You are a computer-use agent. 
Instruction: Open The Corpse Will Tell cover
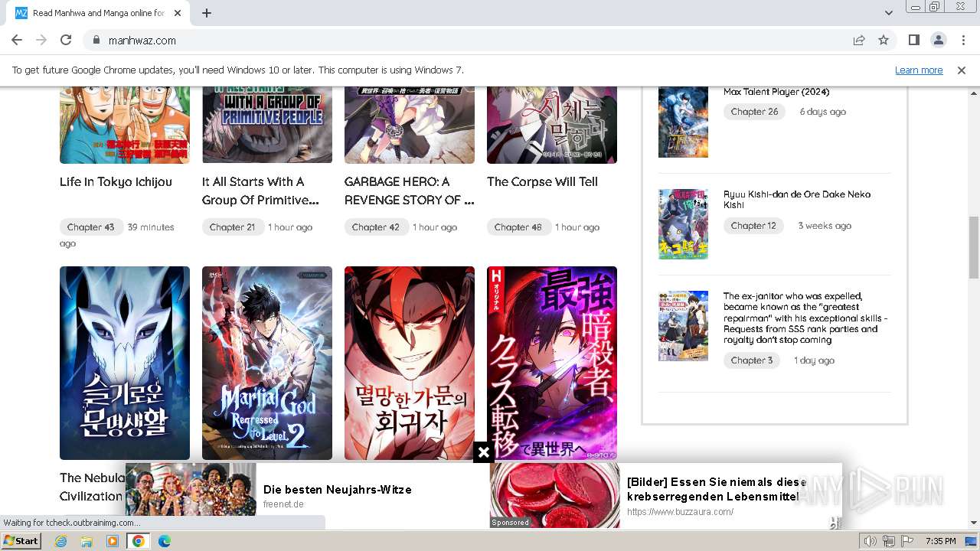[x=552, y=126]
